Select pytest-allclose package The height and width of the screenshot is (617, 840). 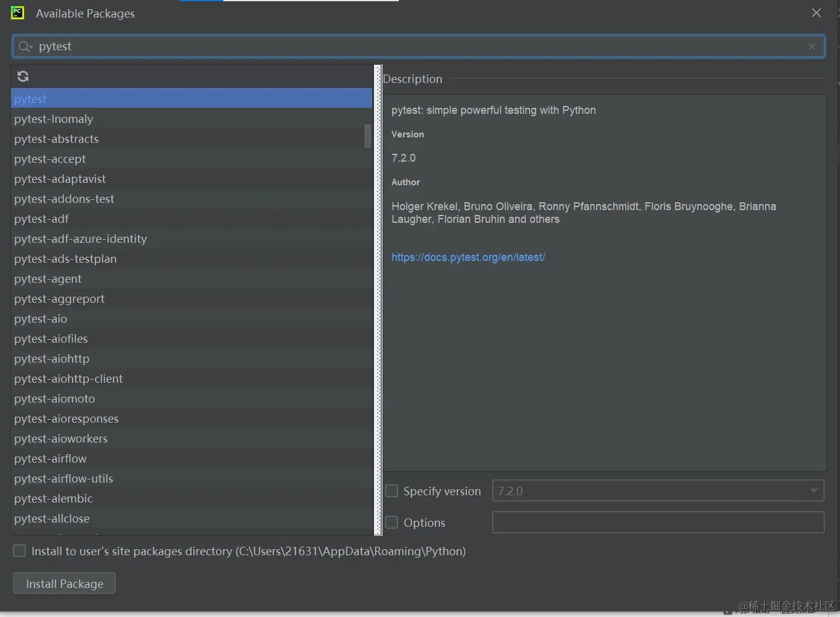191,518
